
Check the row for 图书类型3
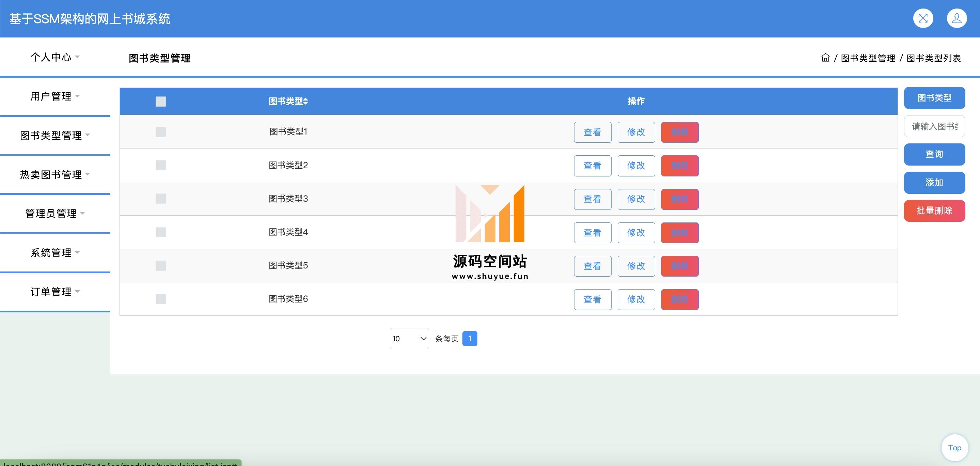click(160, 199)
